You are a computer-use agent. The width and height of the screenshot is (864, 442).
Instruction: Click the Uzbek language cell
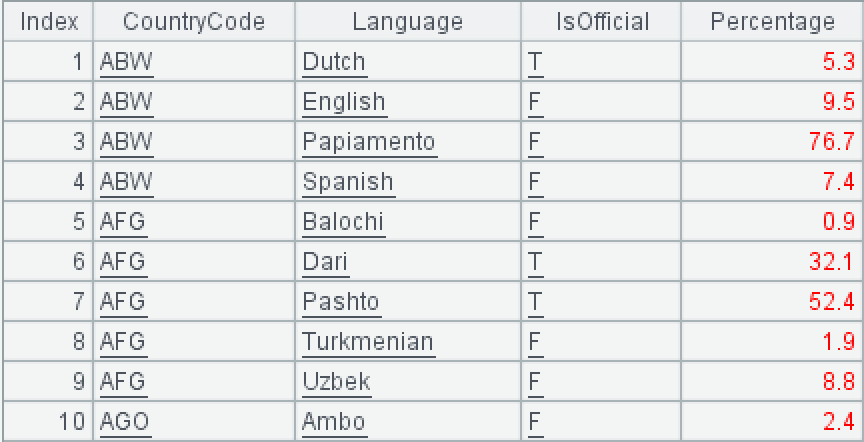pyautogui.click(x=336, y=382)
